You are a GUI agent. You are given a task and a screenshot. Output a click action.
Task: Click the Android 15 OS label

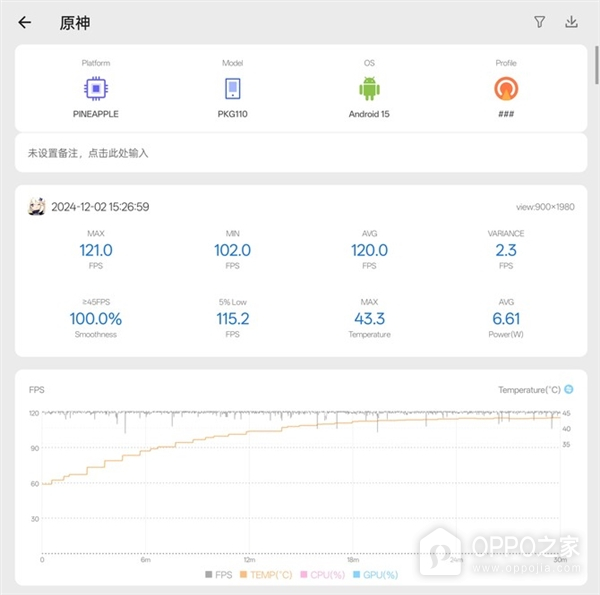[x=369, y=114]
